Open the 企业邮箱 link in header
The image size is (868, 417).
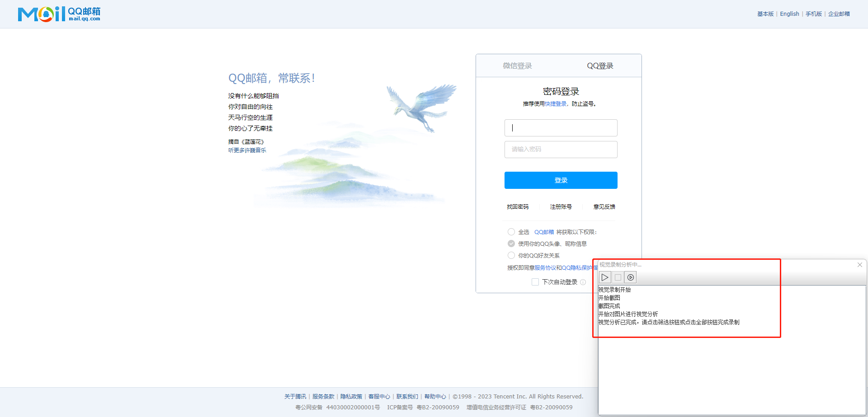tap(839, 14)
